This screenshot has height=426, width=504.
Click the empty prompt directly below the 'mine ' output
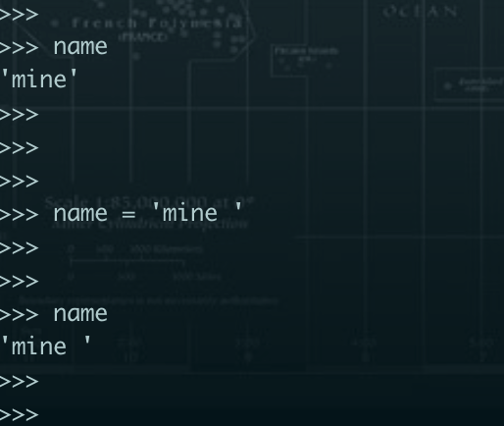[x=19, y=382]
